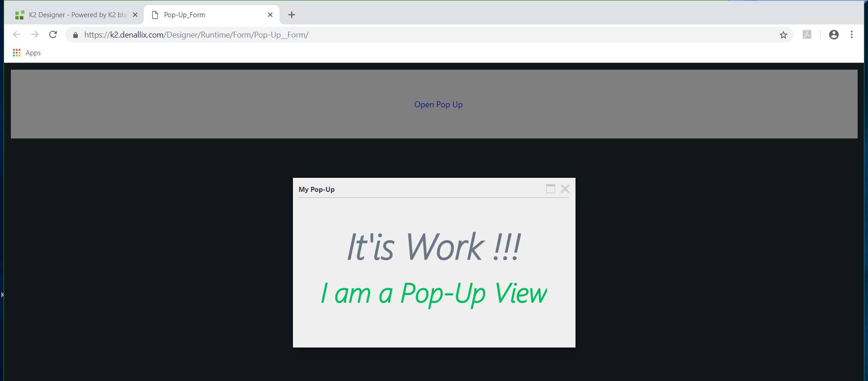
Task: Bookmark this page with the star icon
Action: [783, 35]
